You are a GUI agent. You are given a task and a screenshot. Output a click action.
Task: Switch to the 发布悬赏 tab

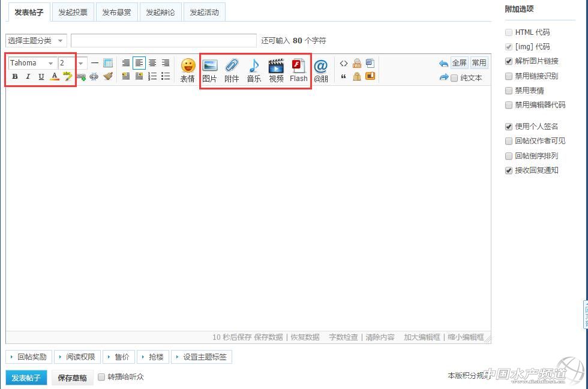[x=116, y=12]
